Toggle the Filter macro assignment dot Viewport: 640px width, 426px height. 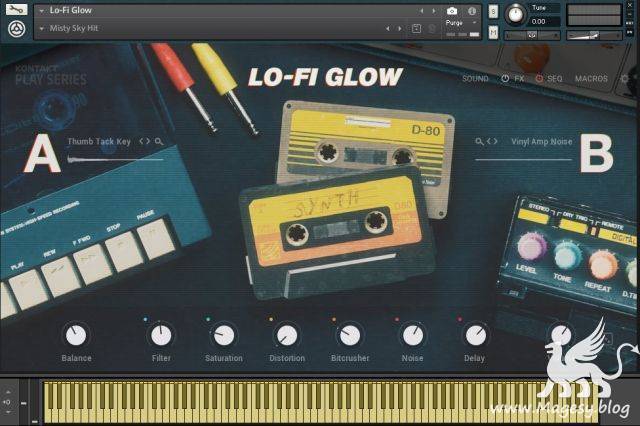[146, 320]
